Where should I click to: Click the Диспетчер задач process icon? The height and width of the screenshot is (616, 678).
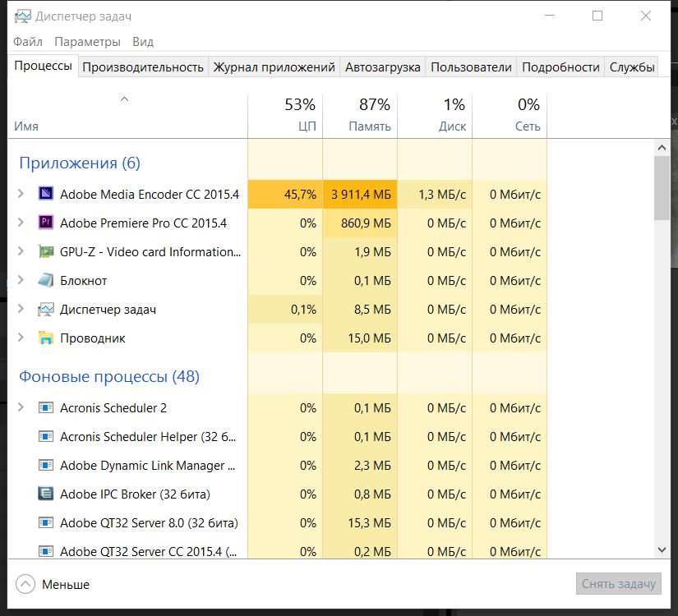(46, 310)
